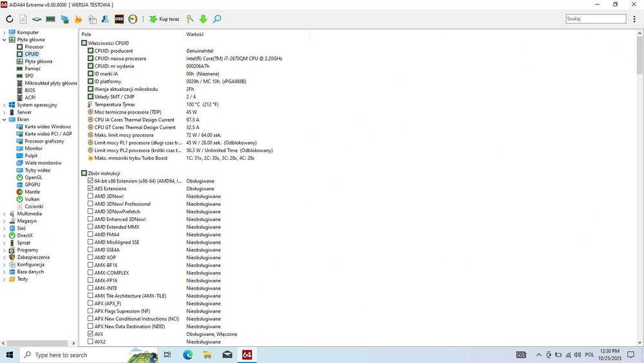
Task: Click the Pole column header
Action: point(131,35)
